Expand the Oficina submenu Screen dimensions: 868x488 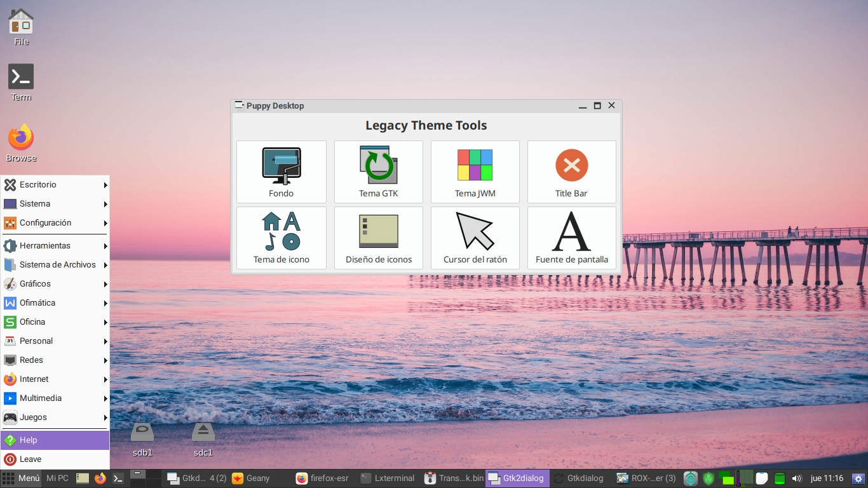(x=55, y=322)
